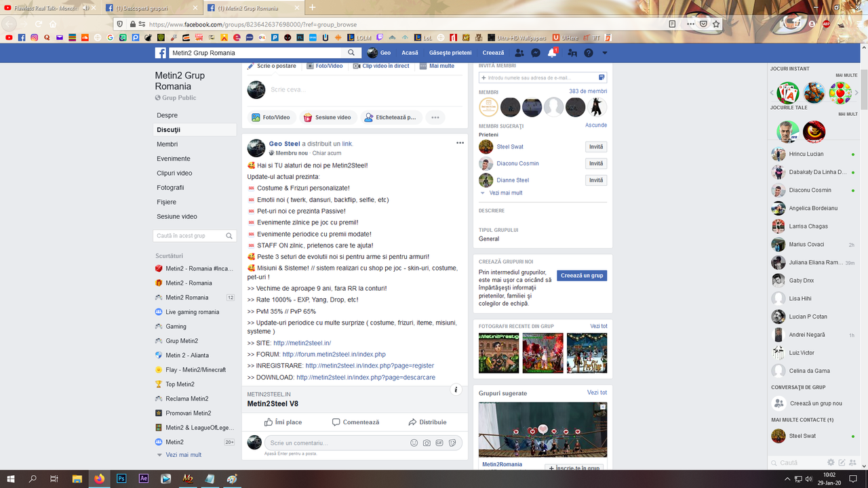
Task: Open a new browser tab
Action: click(313, 7)
